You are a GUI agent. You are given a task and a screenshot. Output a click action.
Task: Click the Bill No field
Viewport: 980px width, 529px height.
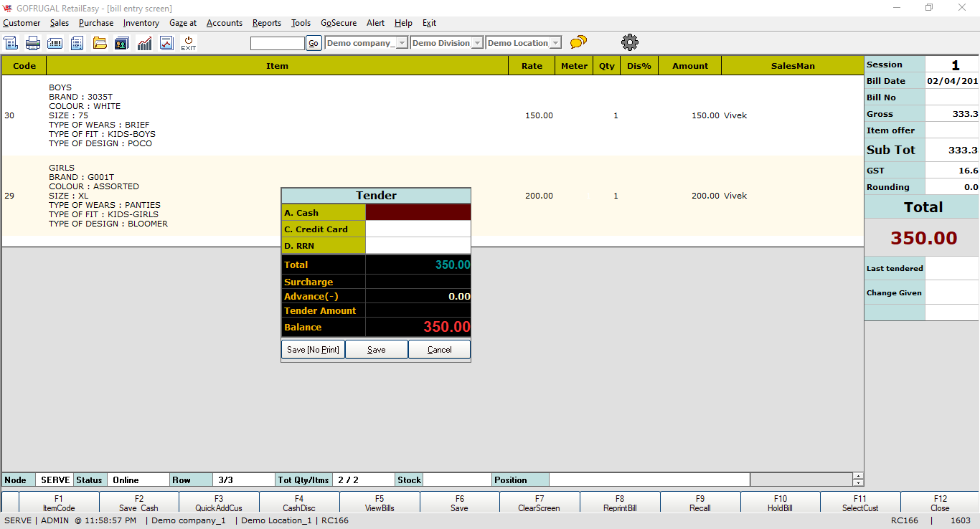pyautogui.click(x=952, y=97)
